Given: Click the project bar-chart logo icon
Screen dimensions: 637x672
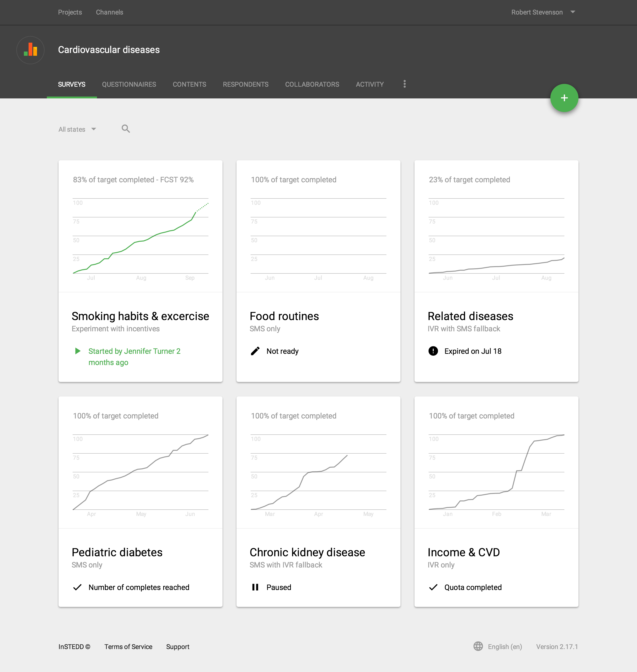Looking at the screenshot, I should pyautogui.click(x=30, y=50).
